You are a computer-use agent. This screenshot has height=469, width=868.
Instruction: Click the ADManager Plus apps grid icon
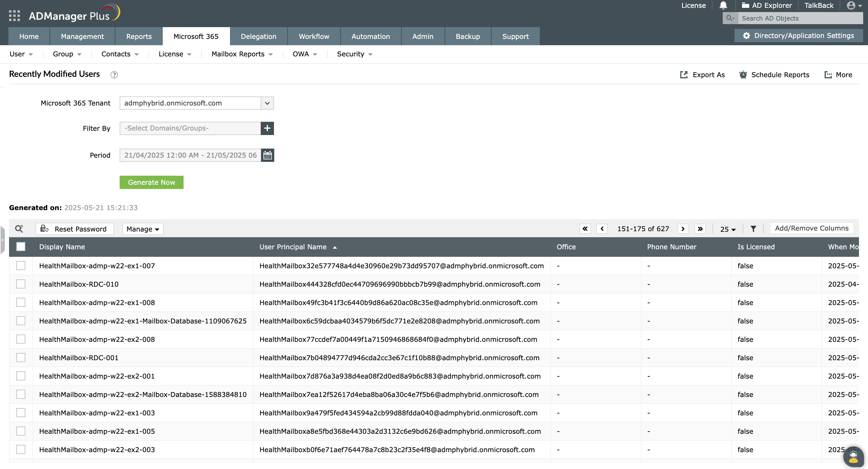[x=14, y=15]
